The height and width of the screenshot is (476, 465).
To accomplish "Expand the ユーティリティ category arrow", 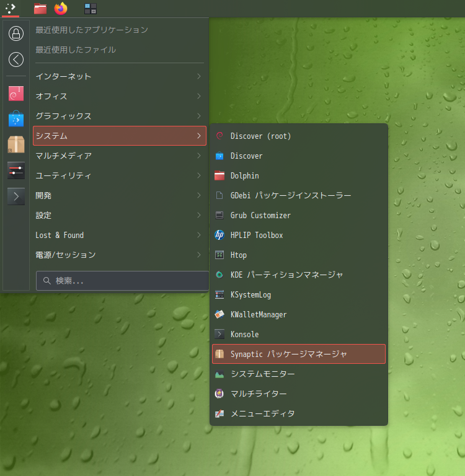I will 199,175.
